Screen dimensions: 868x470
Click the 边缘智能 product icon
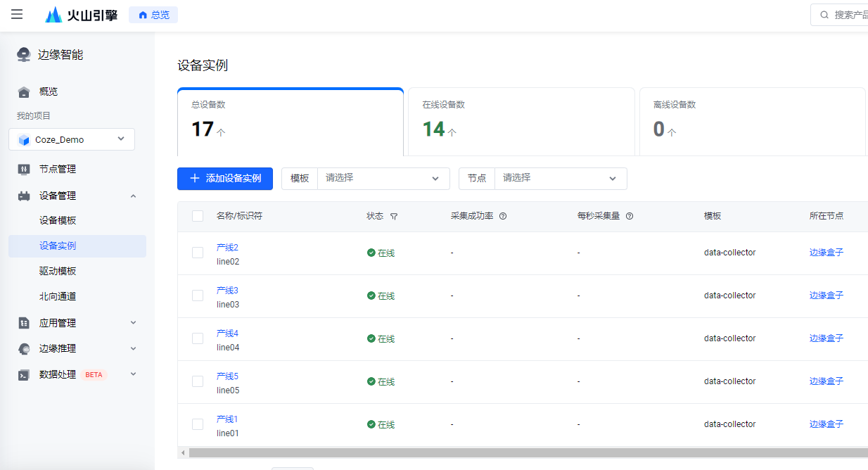tap(24, 55)
